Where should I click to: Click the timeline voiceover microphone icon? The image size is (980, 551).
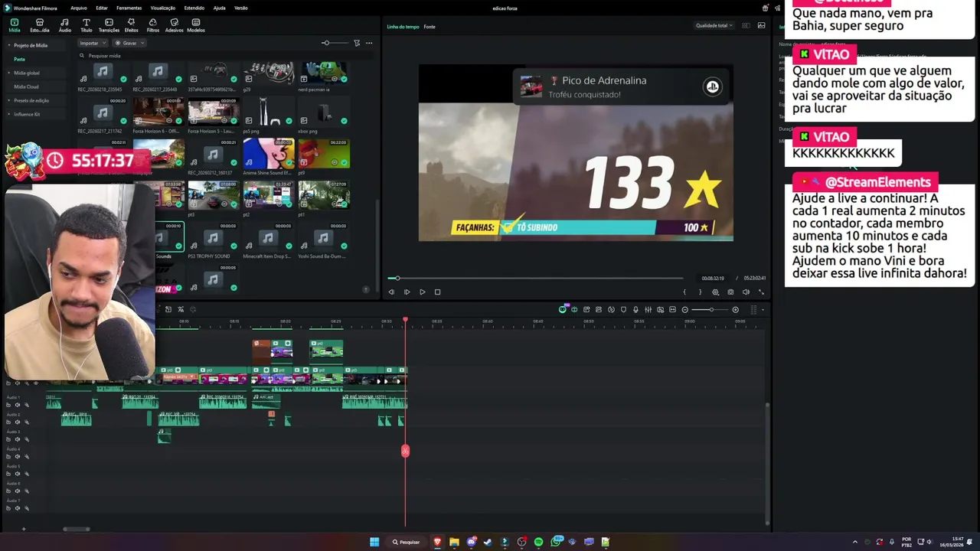tap(635, 309)
